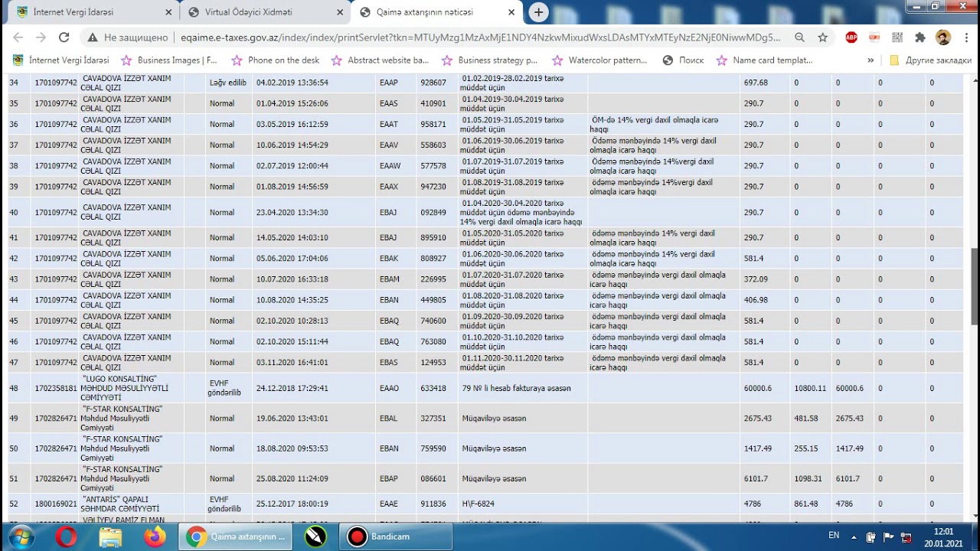Expand the hidden bookmarks chevron
Viewport: 980px width, 551px height.
tap(871, 60)
